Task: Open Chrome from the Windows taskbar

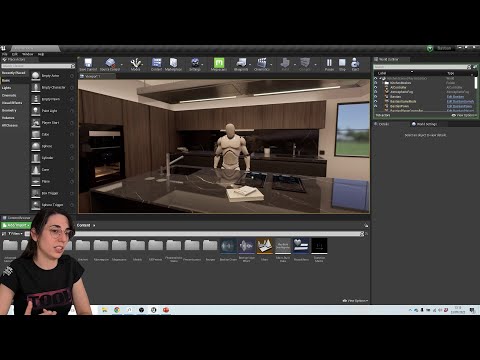Action: [117, 310]
